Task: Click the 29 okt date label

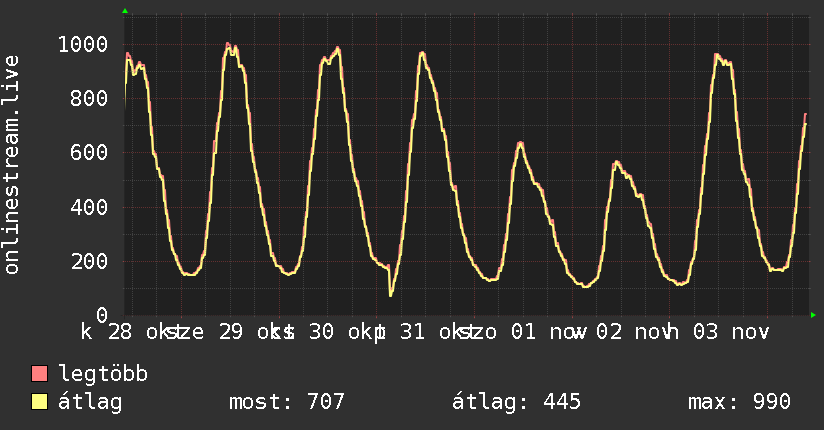Action: 251,332
